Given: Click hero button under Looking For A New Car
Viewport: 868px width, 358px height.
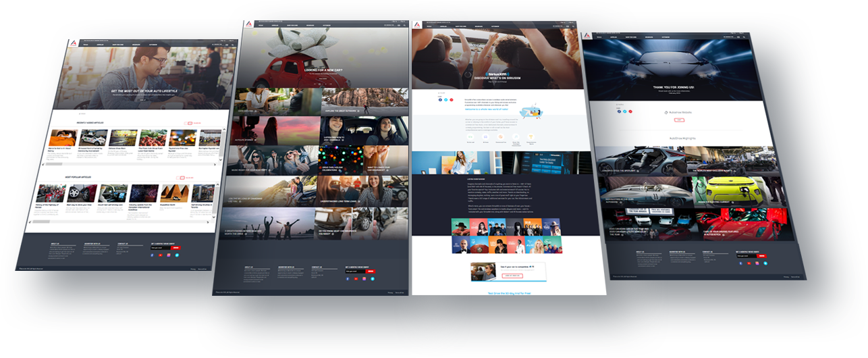Looking at the screenshot, I should pyautogui.click(x=323, y=78).
